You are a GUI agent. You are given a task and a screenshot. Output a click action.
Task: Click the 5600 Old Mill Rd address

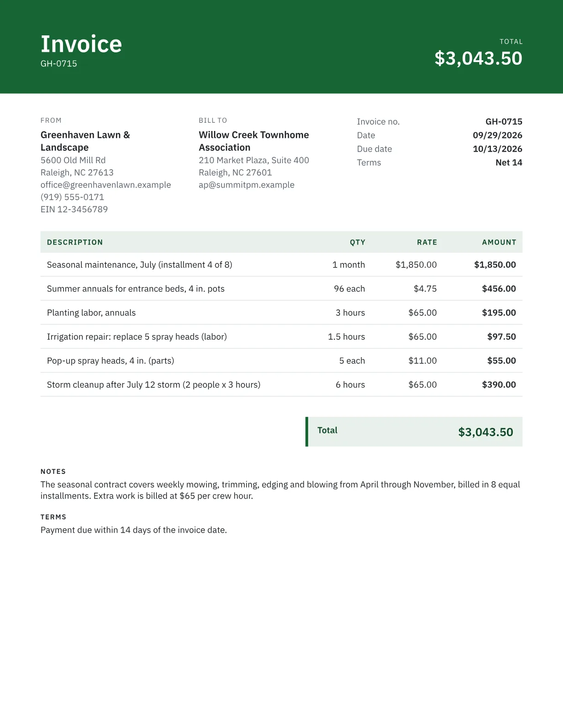point(73,160)
